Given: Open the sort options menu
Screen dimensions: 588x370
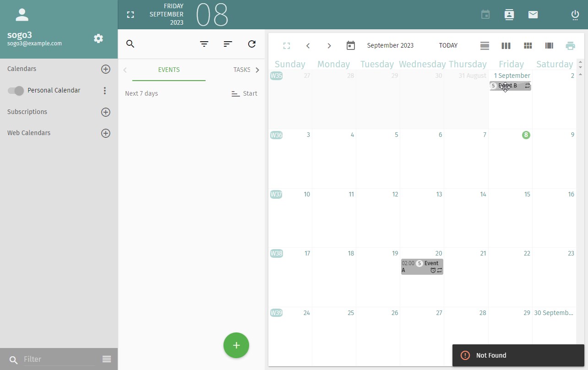Looking at the screenshot, I should click(228, 44).
